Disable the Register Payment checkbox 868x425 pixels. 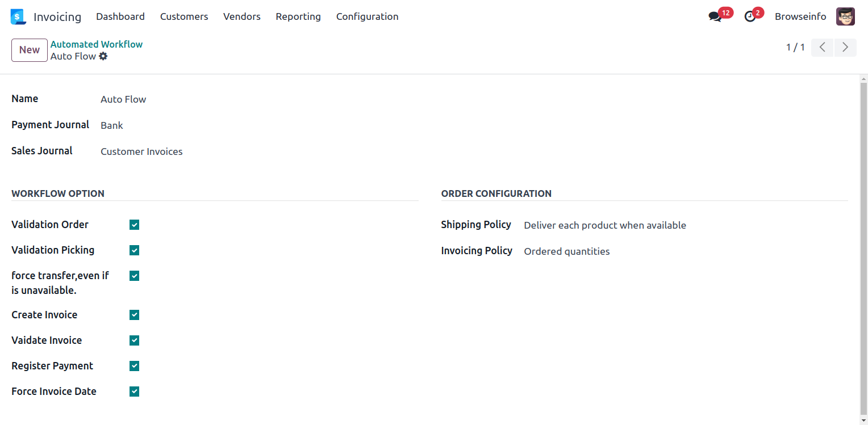pyautogui.click(x=134, y=366)
